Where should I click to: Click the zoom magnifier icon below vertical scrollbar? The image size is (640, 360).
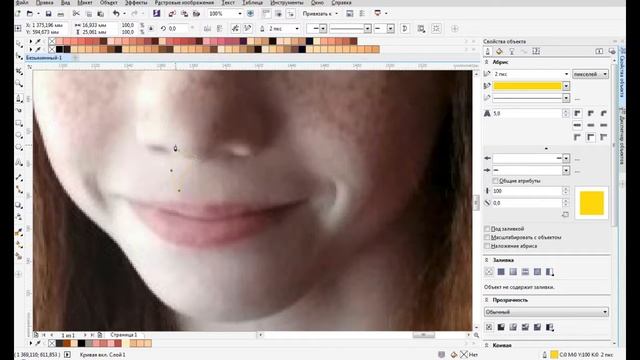[x=476, y=335]
